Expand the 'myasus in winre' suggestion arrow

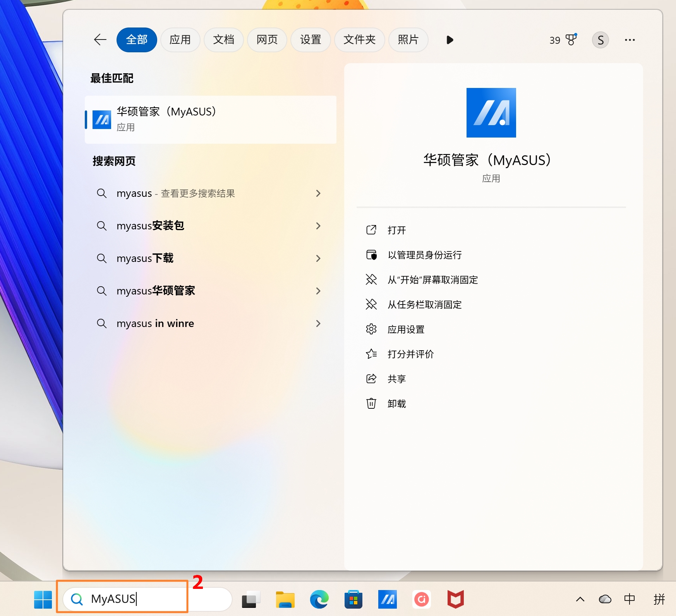(x=318, y=323)
